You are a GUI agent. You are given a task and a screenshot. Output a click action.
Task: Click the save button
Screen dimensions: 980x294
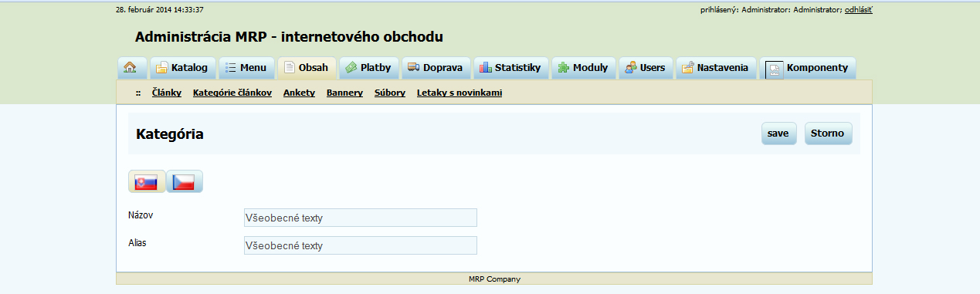(778, 133)
